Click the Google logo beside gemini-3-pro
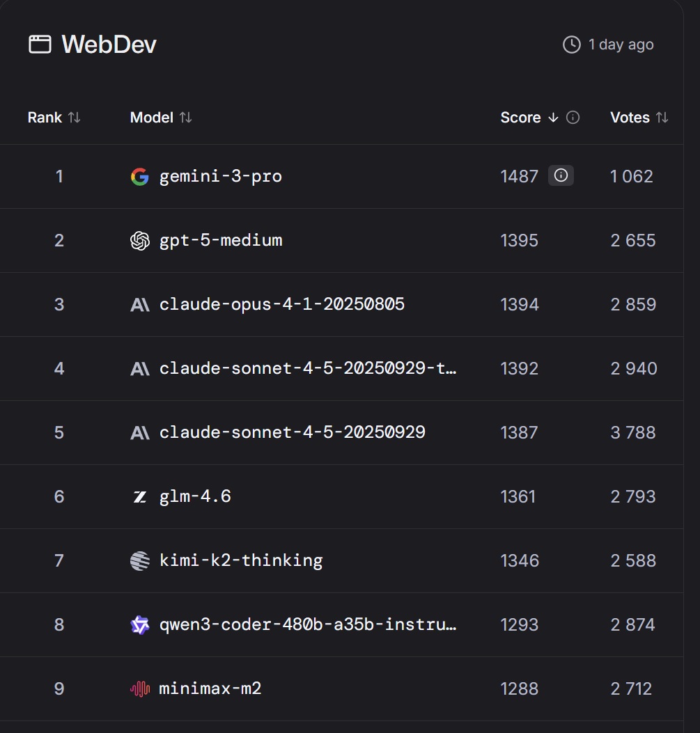 coord(140,177)
